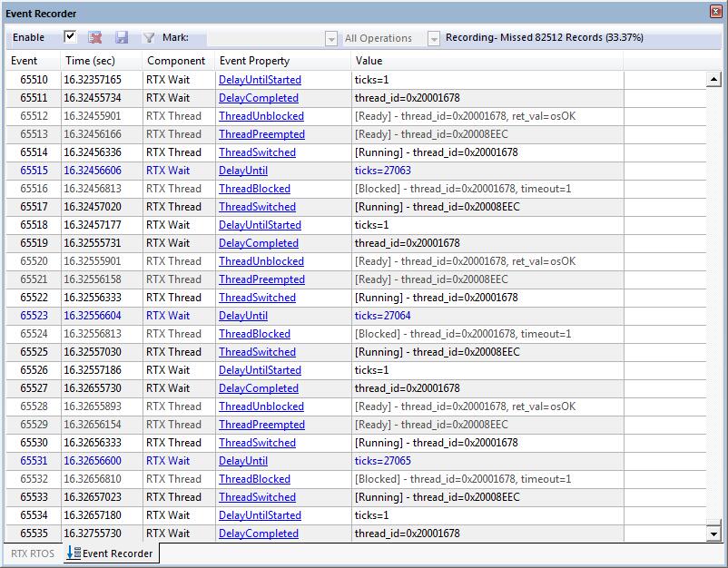Click the Recording Missed 82512 Records status

tap(544, 37)
